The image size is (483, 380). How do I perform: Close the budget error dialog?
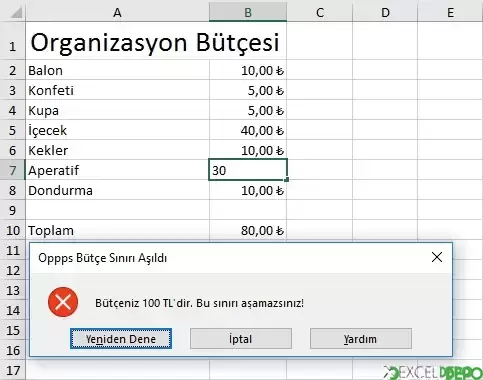(x=437, y=257)
